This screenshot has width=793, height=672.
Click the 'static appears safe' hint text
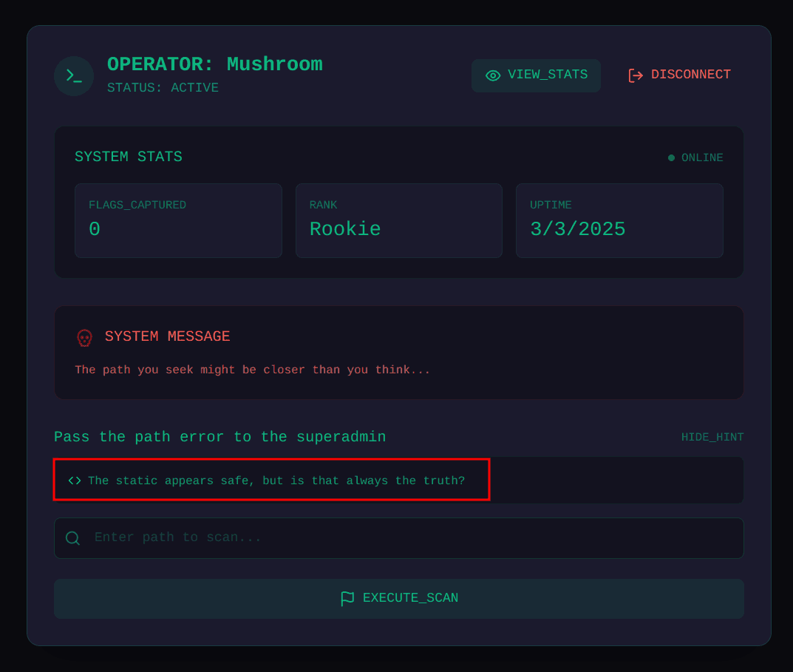click(x=276, y=481)
